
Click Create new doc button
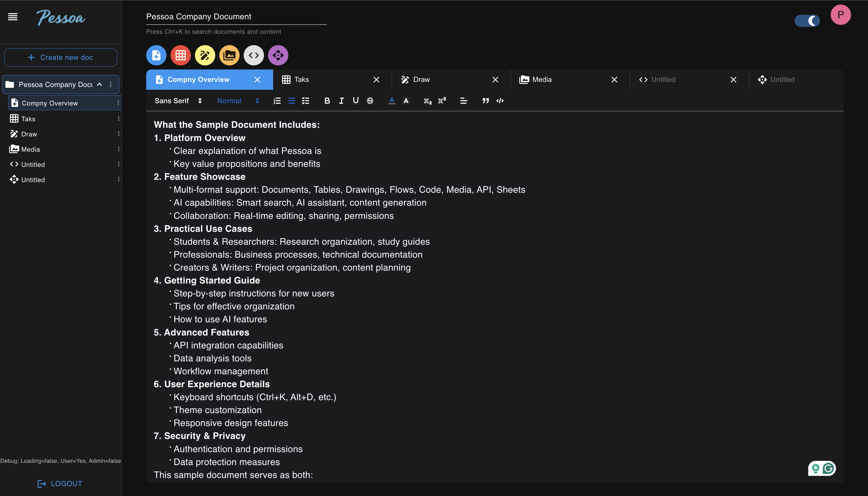pos(60,58)
